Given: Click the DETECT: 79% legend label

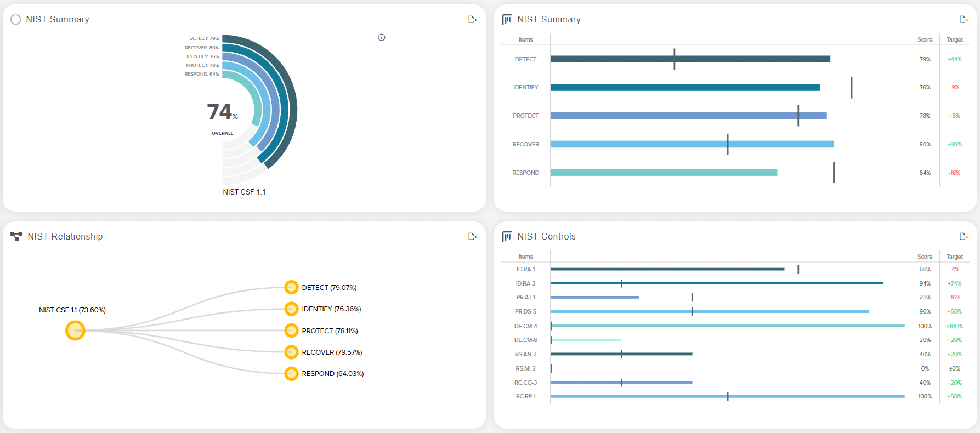Looking at the screenshot, I should 204,38.
